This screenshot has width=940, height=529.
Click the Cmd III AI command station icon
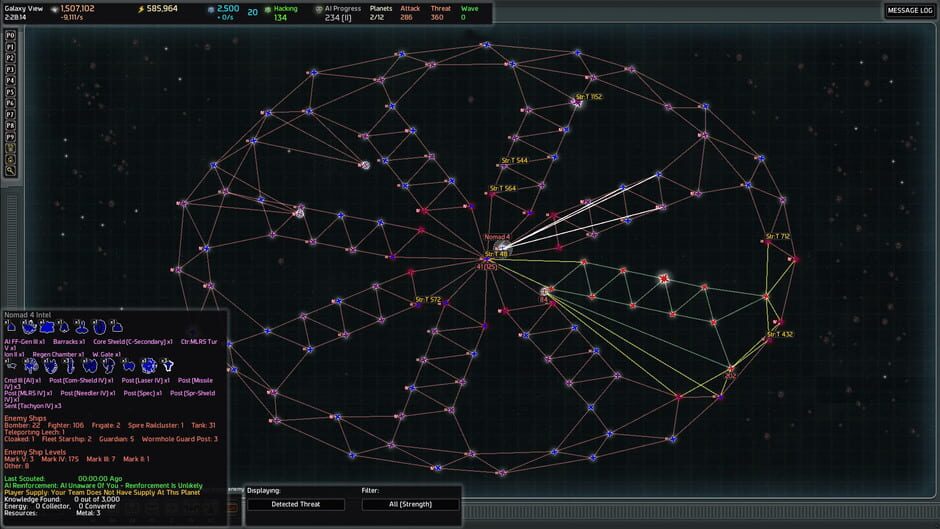11,365
